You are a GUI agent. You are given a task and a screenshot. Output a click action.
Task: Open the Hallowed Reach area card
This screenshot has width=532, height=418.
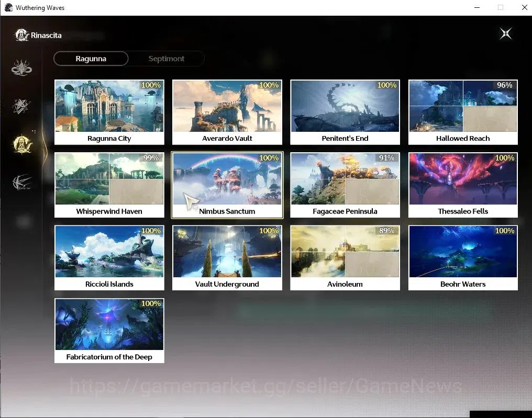[463, 112]
